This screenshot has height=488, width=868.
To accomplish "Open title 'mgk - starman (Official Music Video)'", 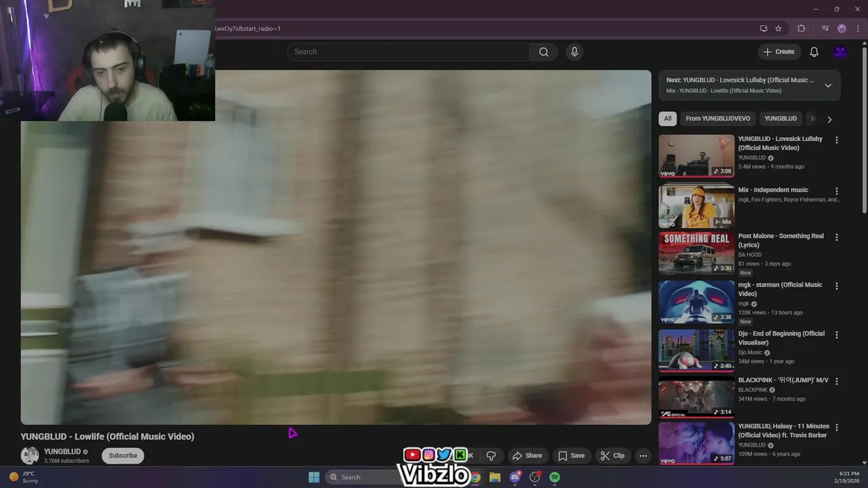I will (x=780, y=289).
